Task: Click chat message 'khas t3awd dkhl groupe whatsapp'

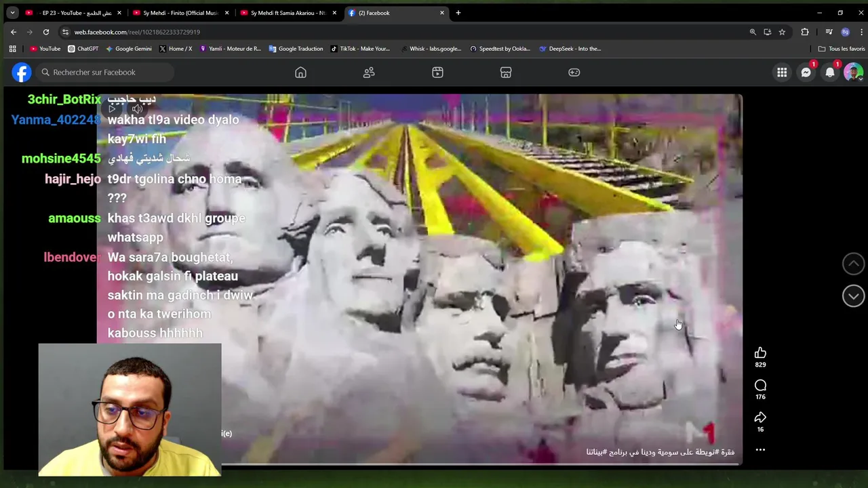Action: (176, 228)
